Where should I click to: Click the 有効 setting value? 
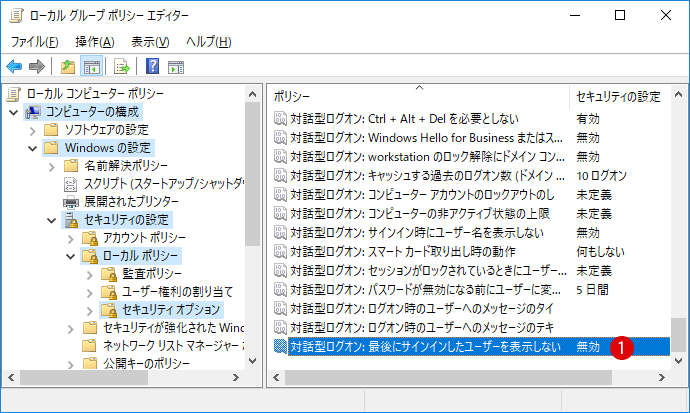588,119
